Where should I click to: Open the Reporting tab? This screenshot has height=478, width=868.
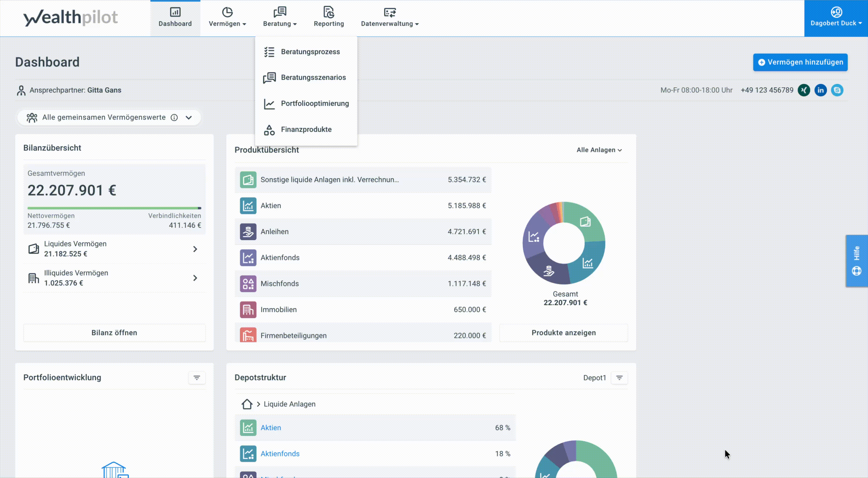point(329,18)
